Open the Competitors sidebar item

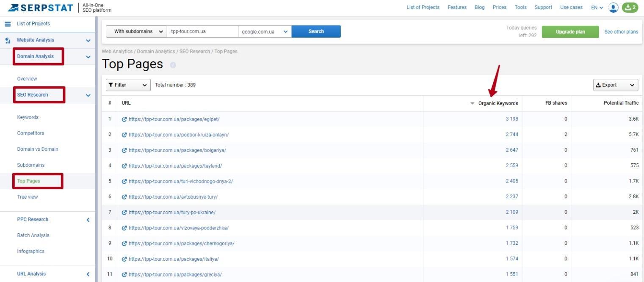(x=30, y=133)
